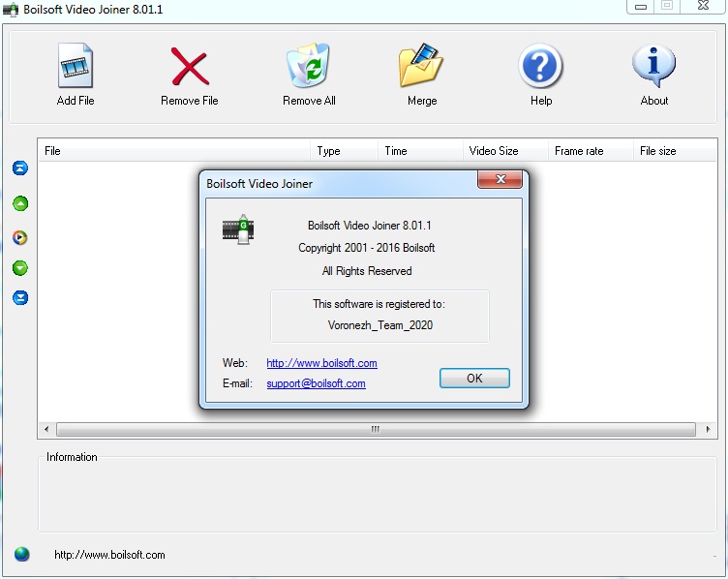
Task: Click the About info bubble icon
Action: click(x=653, y=66)
